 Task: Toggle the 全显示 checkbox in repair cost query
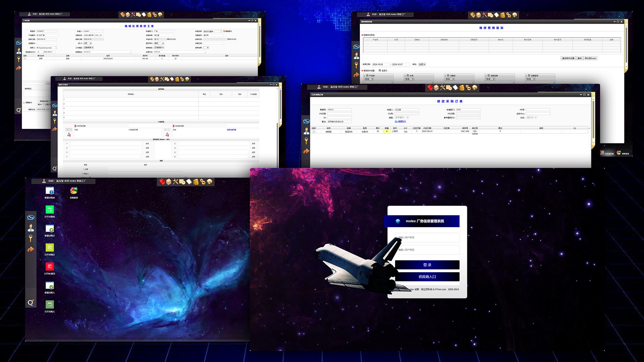[x=380, y=70]
